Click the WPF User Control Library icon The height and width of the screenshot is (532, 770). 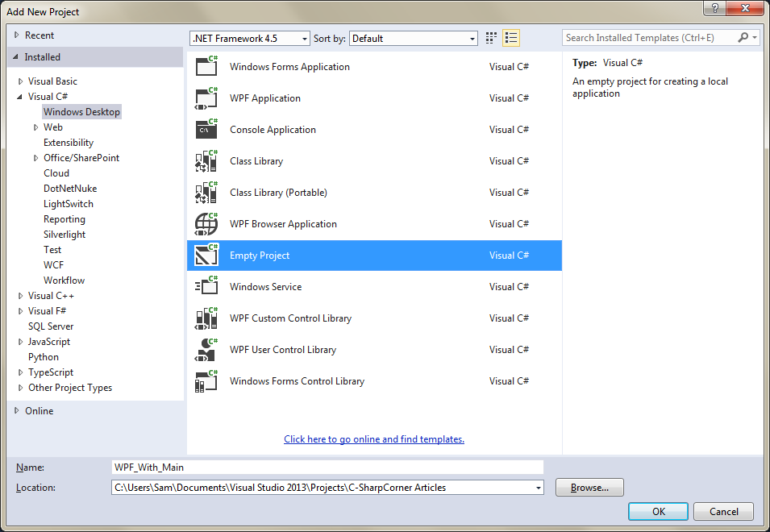[x=206, y=350]
